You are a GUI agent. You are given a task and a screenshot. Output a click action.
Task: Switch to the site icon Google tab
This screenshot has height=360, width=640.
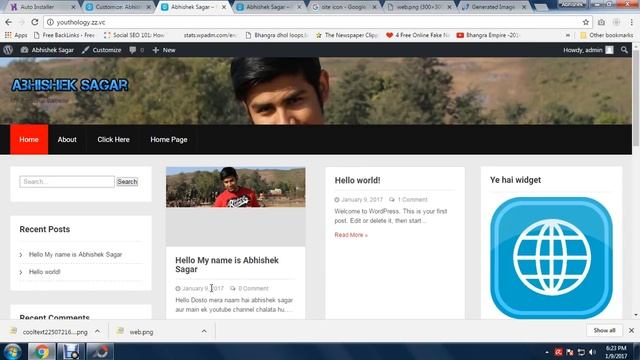coord(344,7)
